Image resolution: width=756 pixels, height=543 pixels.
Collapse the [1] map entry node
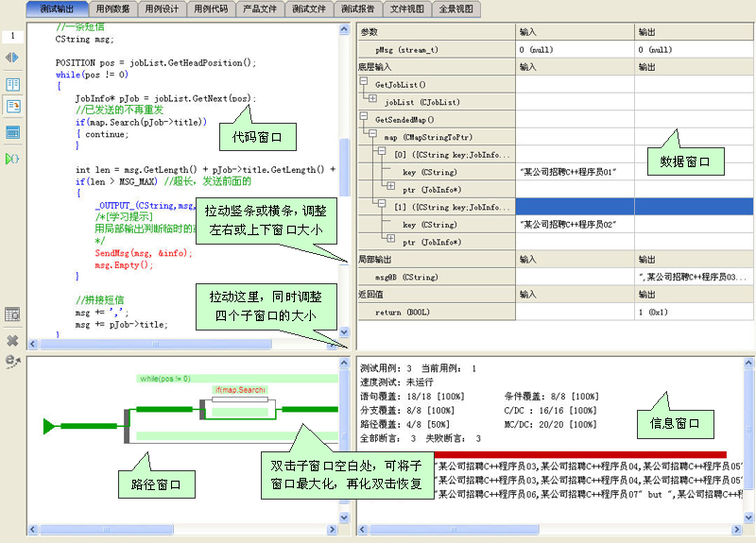coord(382,203)
